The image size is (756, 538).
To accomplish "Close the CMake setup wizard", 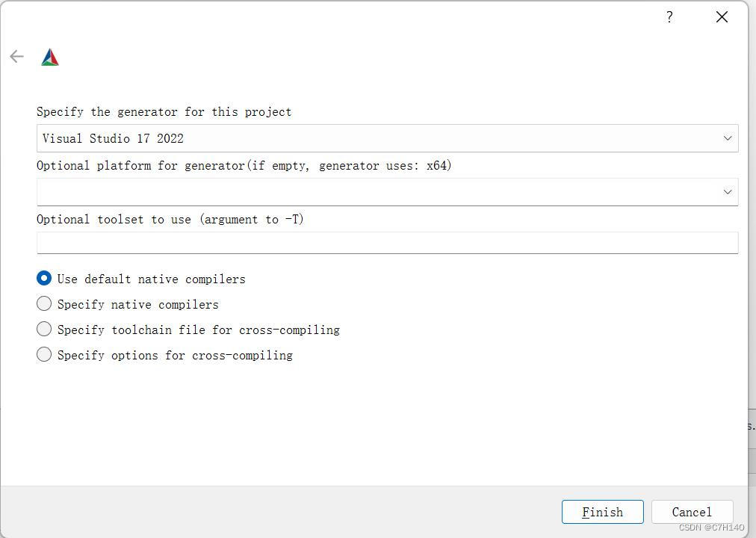I will pos(721,16).
